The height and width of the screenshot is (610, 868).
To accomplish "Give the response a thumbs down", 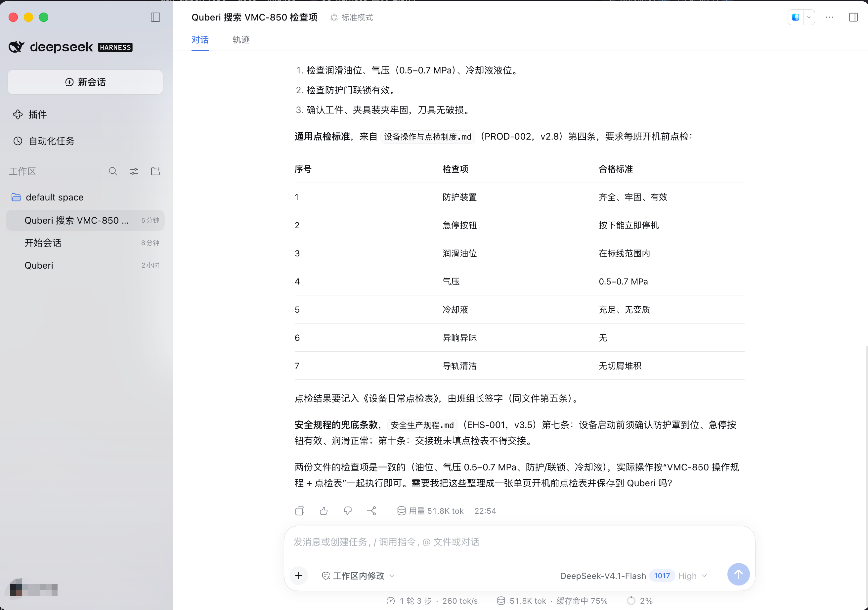I will (348, 511).
